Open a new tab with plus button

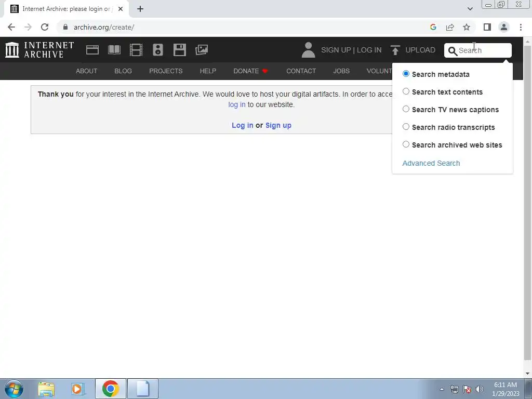140,9
